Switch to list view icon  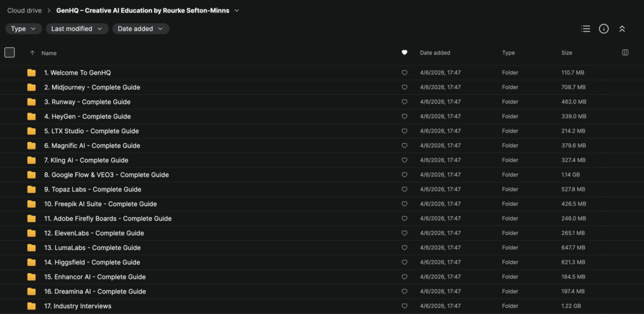pos(586,29)
